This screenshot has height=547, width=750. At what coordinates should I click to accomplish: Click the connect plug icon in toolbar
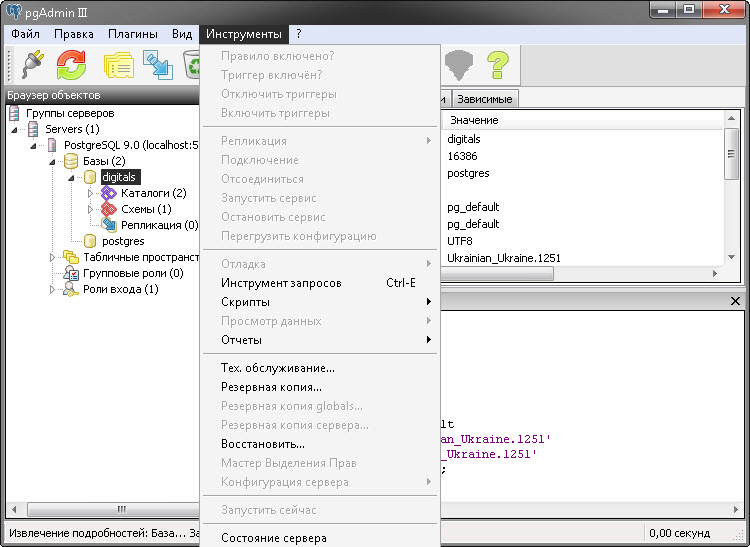point(33,64)
